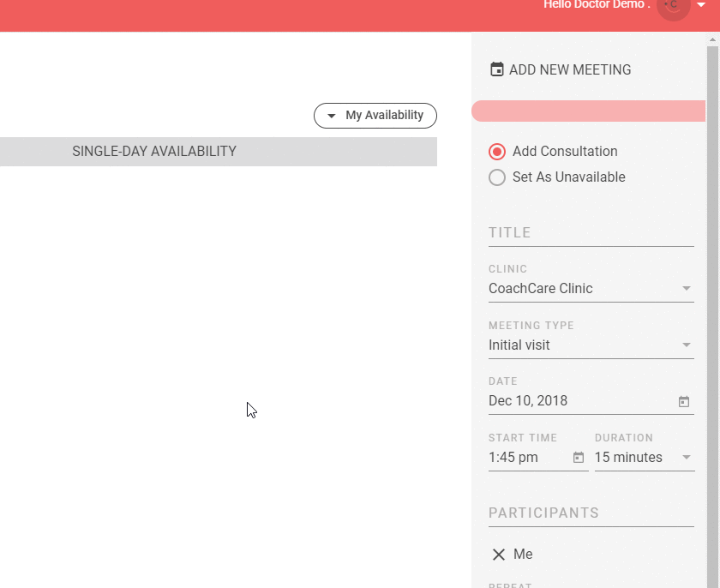720x588 pixels.
Task: Click the Title input field
Action: [591, 233]
